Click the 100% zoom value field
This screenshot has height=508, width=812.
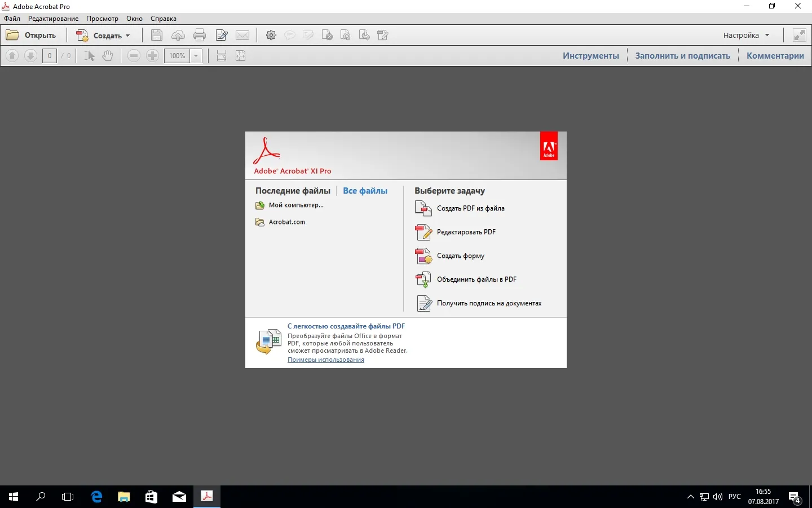177,55
